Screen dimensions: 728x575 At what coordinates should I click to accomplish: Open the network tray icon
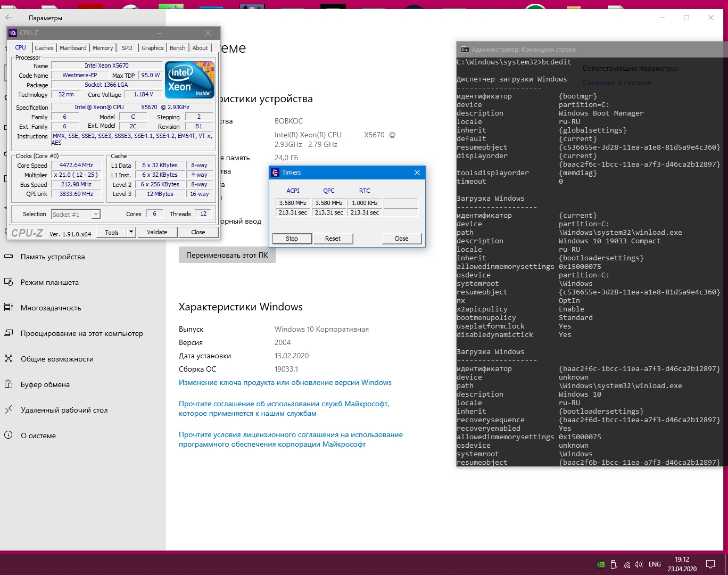click(x=627, y=564)
